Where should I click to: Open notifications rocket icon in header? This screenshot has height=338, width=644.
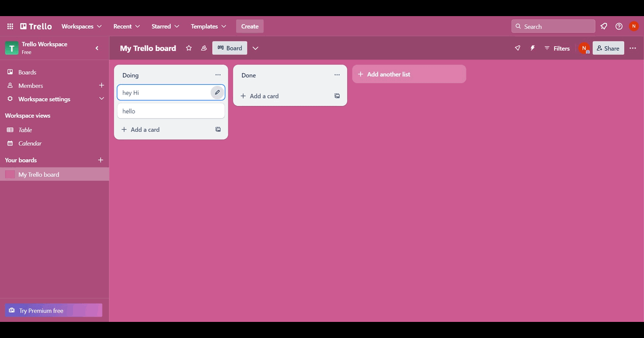click(604, 26)
